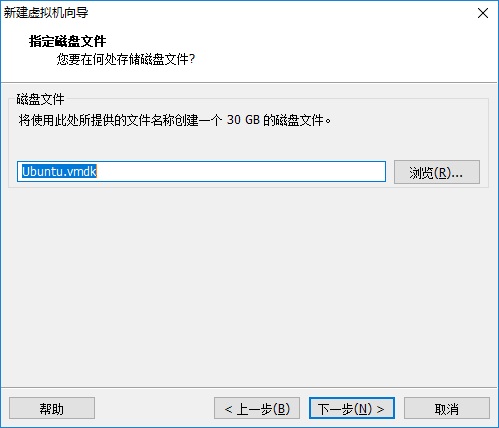The width and height of the screenshot is (499, 428).
Task: Open the 浏览(R)... browse dialog
Action: click(437, 172)
